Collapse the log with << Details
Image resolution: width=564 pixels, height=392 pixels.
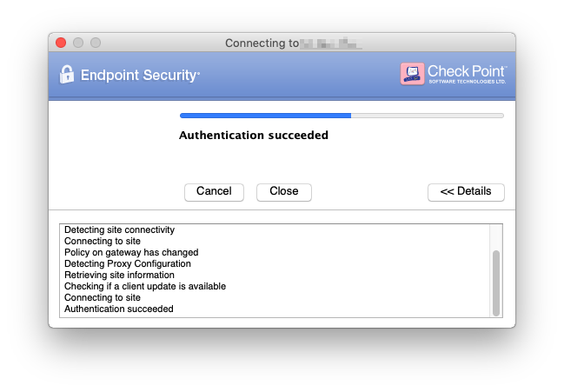tap(466, 192)
